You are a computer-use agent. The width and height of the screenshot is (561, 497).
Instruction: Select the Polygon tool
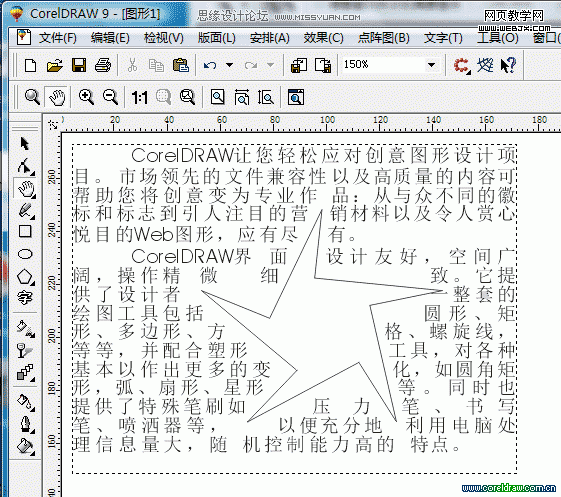pyautogui.click(x=25, y=277)
